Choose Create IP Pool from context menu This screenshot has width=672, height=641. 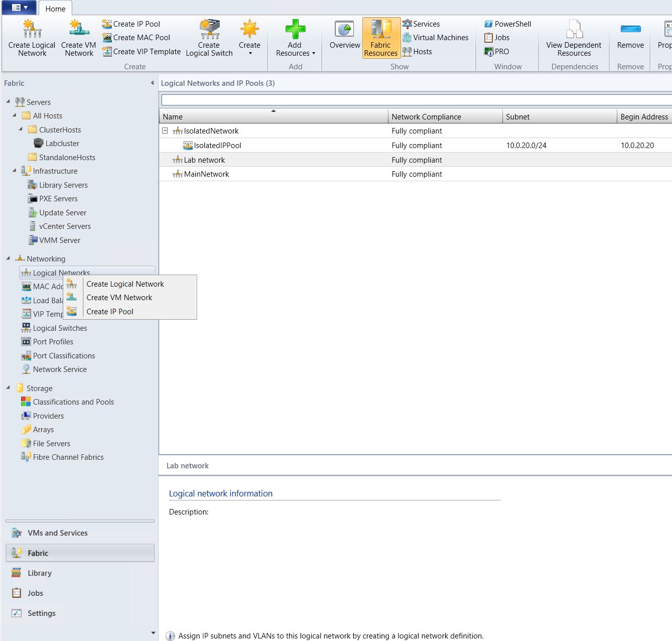pos(110,312)
